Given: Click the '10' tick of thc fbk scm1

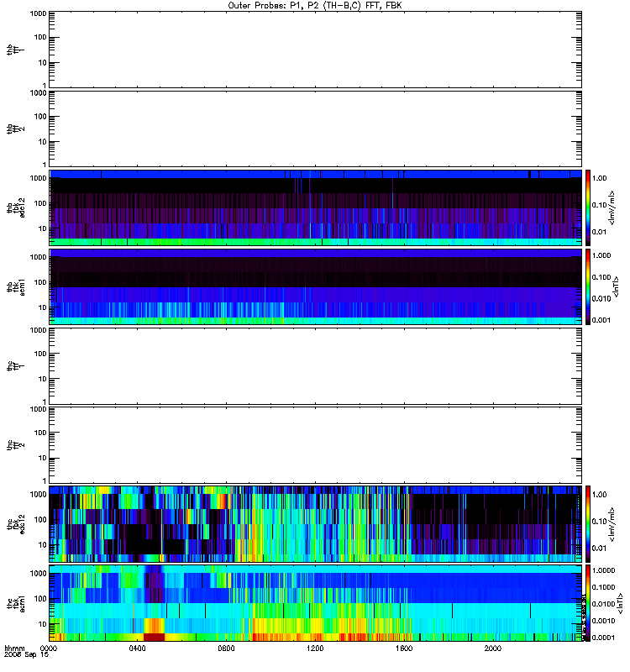Looking at the screenshot, I should coord(43,624).
